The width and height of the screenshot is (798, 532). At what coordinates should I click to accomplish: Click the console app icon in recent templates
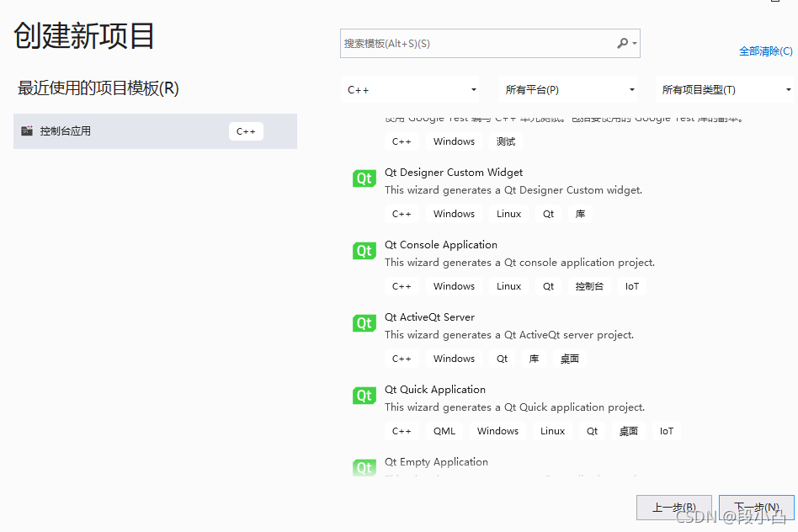click(27, 130)
